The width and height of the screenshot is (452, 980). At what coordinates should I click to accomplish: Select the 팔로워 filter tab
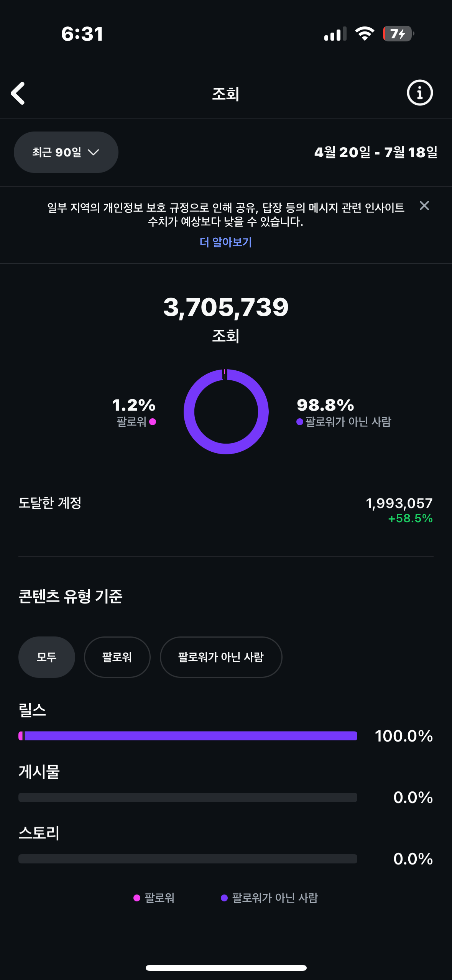tap(117, 657)
